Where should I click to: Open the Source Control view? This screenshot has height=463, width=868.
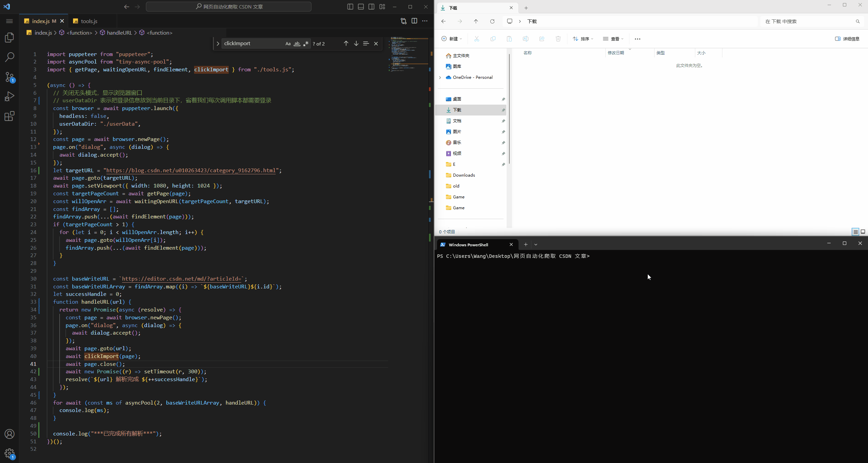pyautogui.click(x=10, y=77)
